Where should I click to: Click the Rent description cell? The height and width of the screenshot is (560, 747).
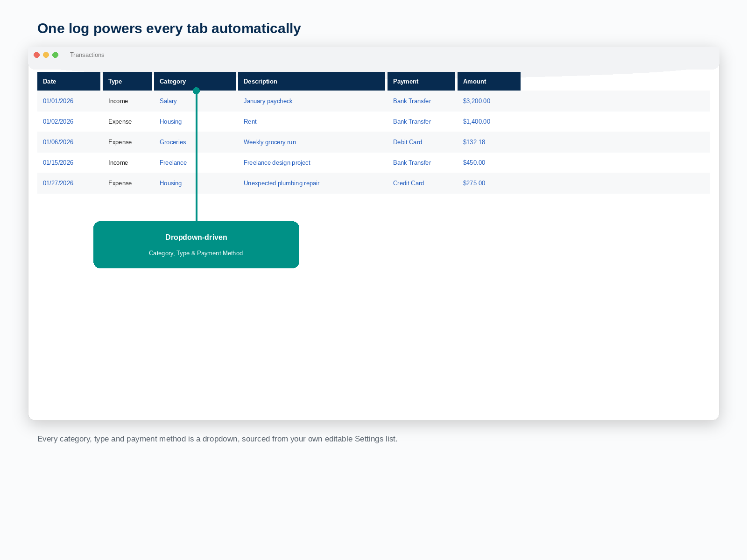click(250, 122)
